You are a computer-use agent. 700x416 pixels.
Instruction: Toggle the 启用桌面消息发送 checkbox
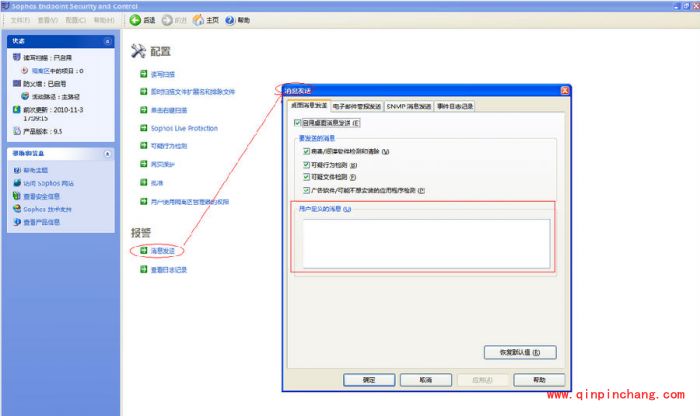297,122
